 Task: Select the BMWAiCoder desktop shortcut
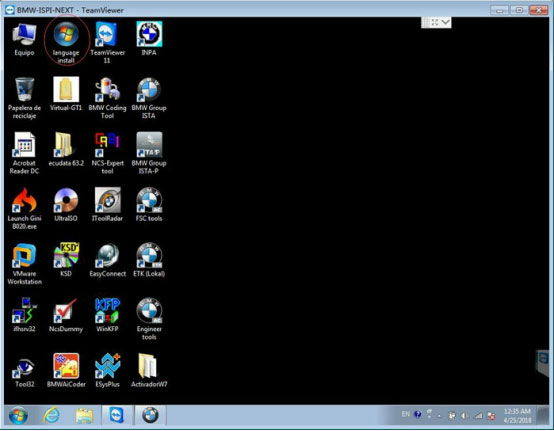coord(66,371)
